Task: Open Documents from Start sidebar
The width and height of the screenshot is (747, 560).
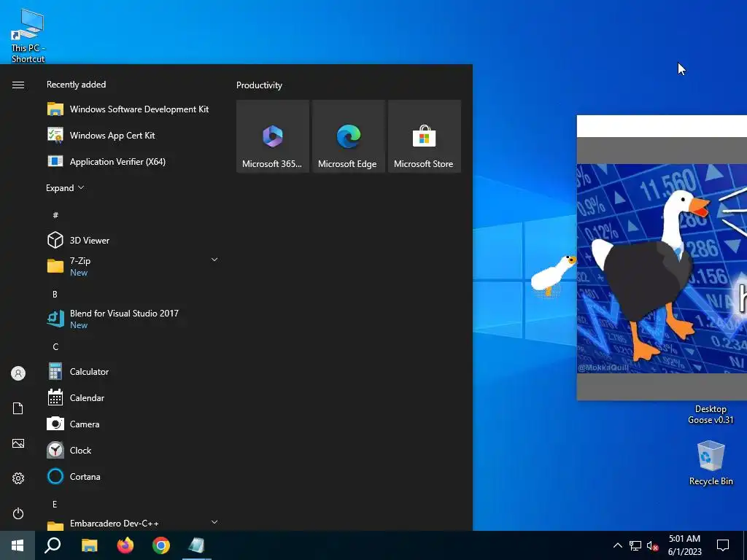Action: point(18,408)
